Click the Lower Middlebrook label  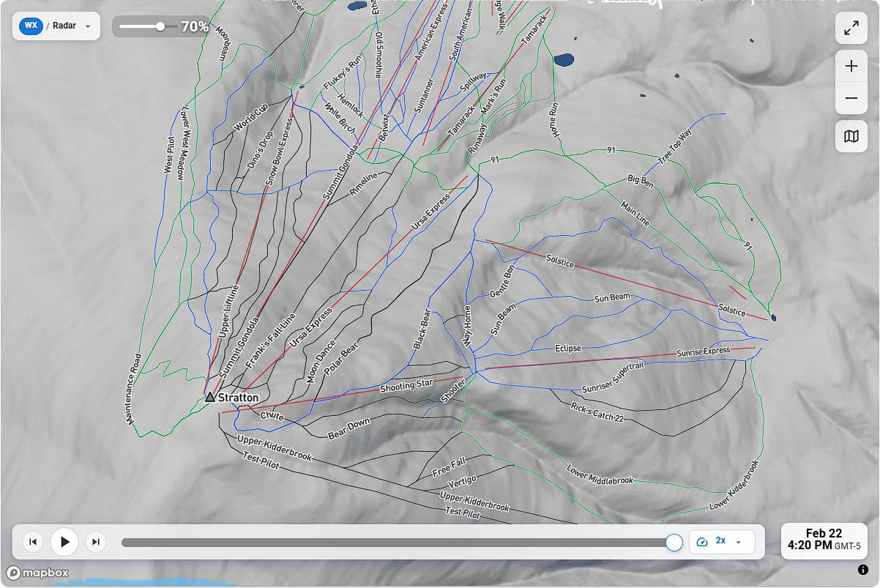pos(600,475)
